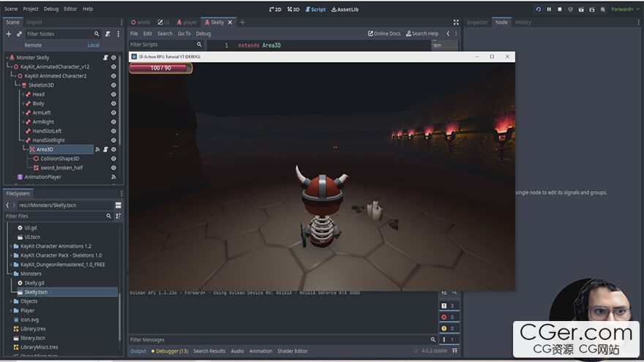Open script attached to Monster Skelly node

pos(105,58)
